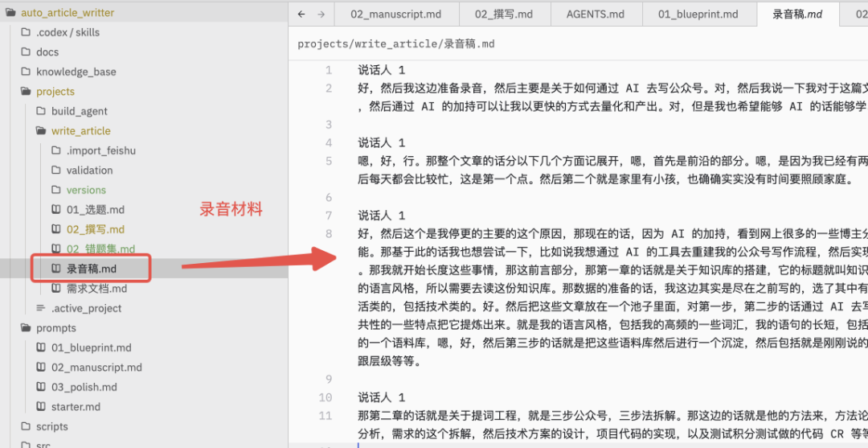
Task: Click the book icon beside starter.md
Action: (40, 407)
